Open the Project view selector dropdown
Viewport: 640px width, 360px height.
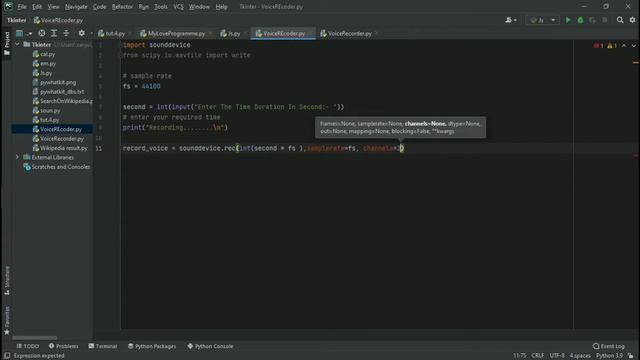coord(24,33)
